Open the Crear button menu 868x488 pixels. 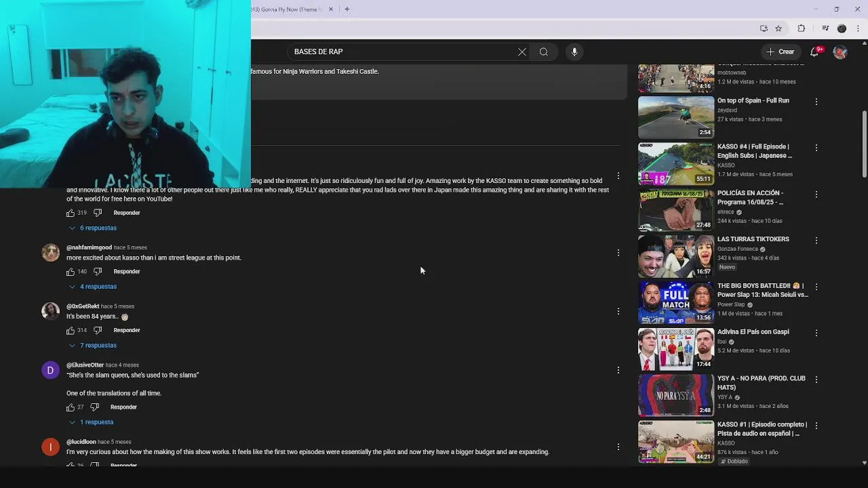[x=780, y=52]
